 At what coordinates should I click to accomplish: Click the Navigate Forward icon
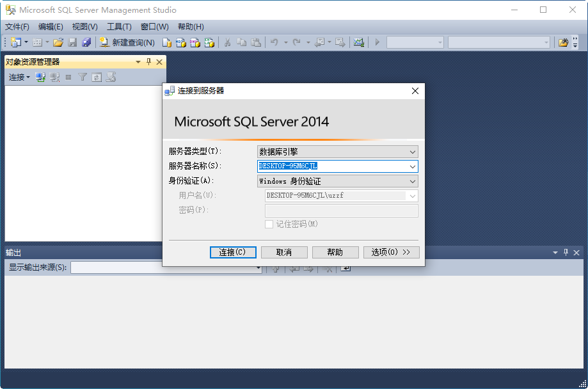(340, 42)
